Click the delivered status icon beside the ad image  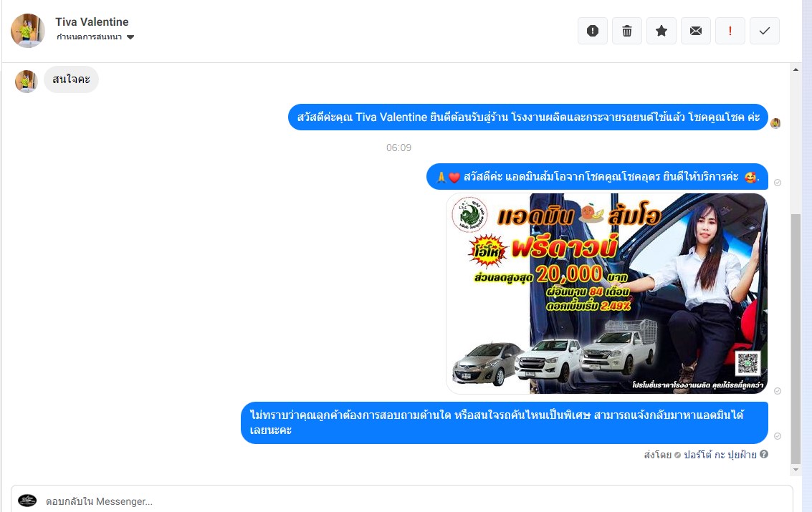(778, 391)
